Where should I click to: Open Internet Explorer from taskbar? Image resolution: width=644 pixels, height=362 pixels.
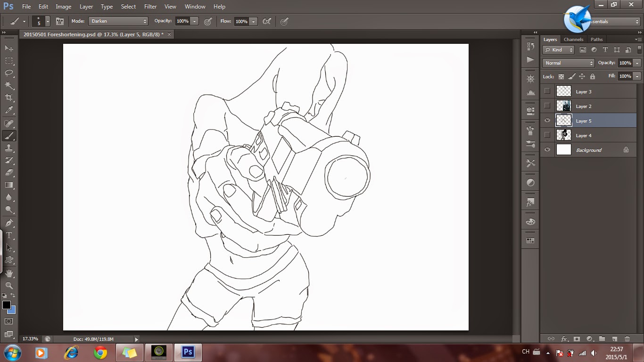[x=71, y=353]
